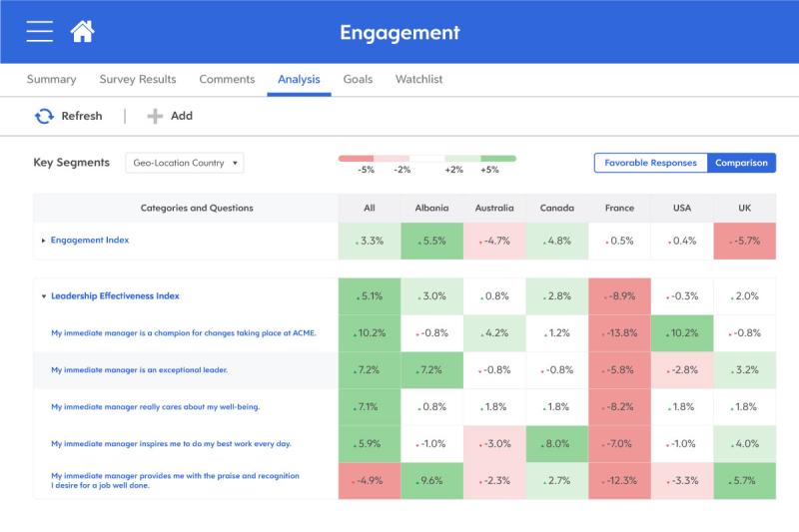
Task: Click the All column header
Action: [x=370, y=208]
